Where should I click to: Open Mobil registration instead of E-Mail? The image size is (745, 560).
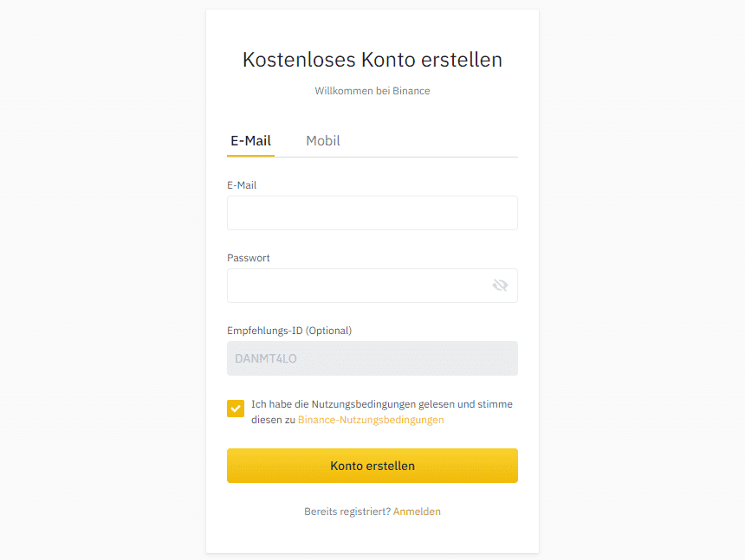click(323, 140)
